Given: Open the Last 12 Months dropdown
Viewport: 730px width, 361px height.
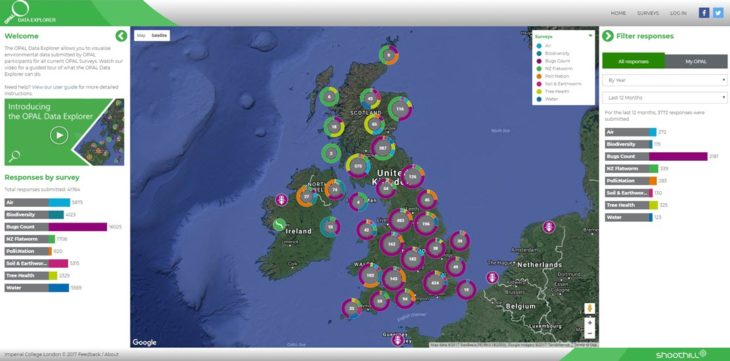Looking at the screenshot, I should 664,98.
